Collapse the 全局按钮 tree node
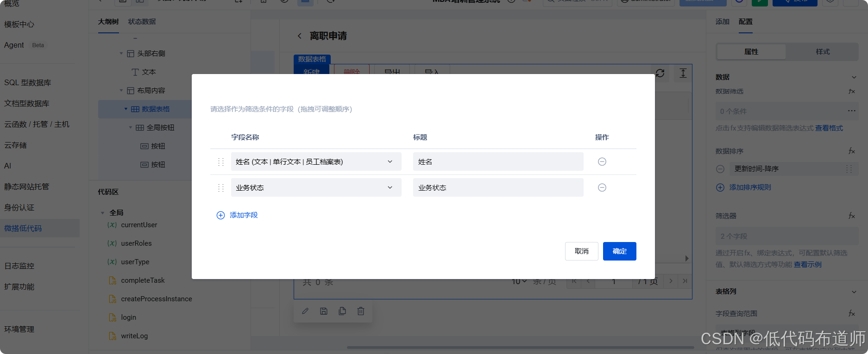The image size is (868, 354). coord(131,128)
